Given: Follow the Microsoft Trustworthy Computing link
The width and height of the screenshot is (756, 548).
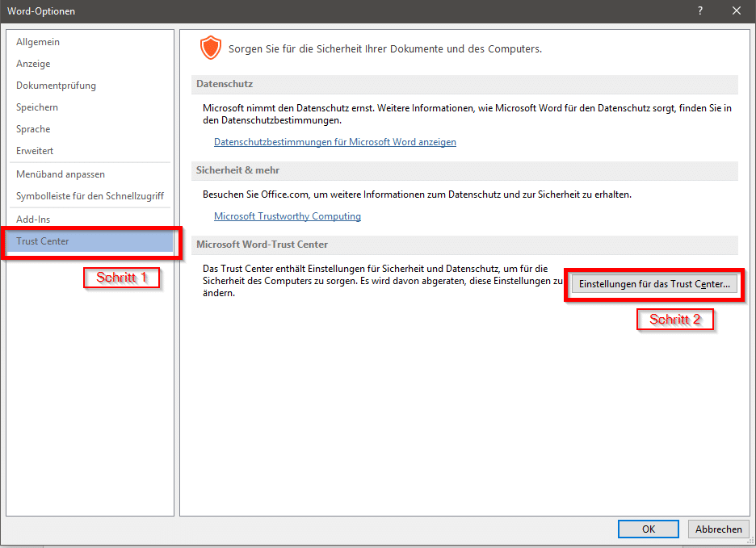Looking at the screenshot, I should pyautogui.click(x=288, y=216).
